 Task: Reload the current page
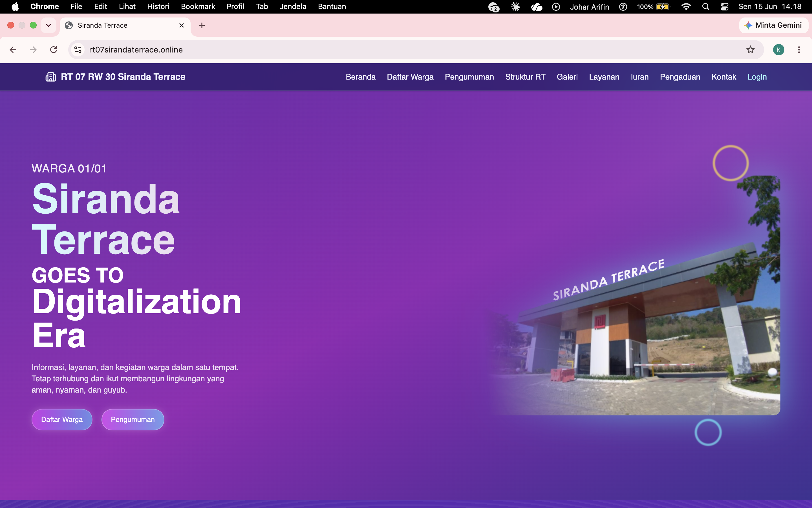coord(54,50)
